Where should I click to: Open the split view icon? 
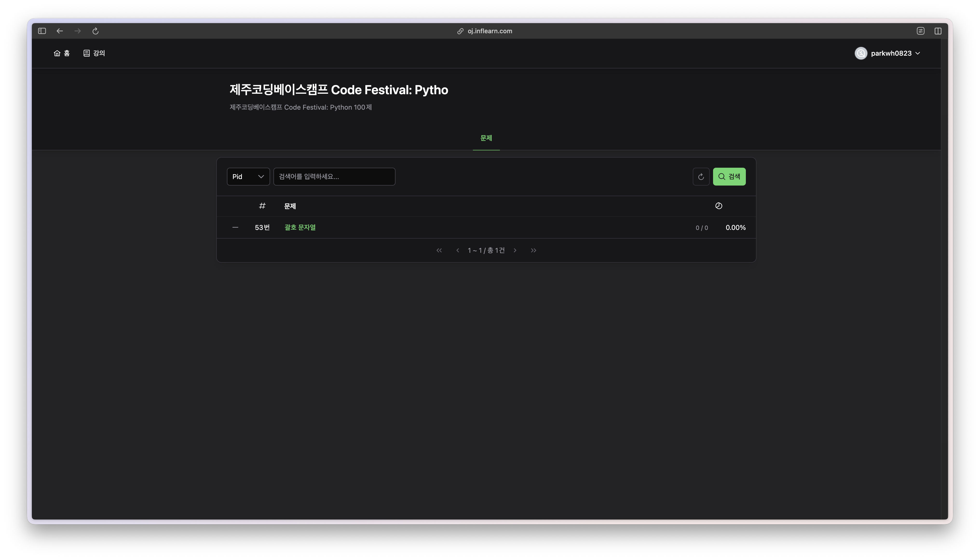click(938, 31)
